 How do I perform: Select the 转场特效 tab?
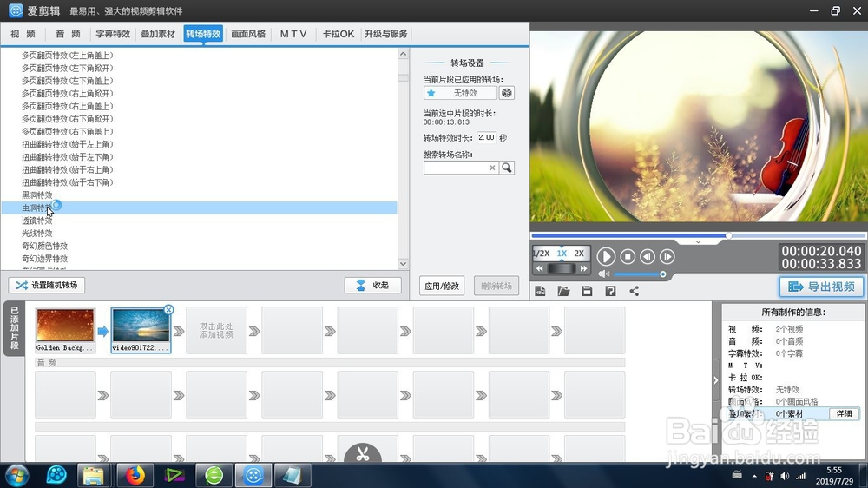(x=203, y=34)
